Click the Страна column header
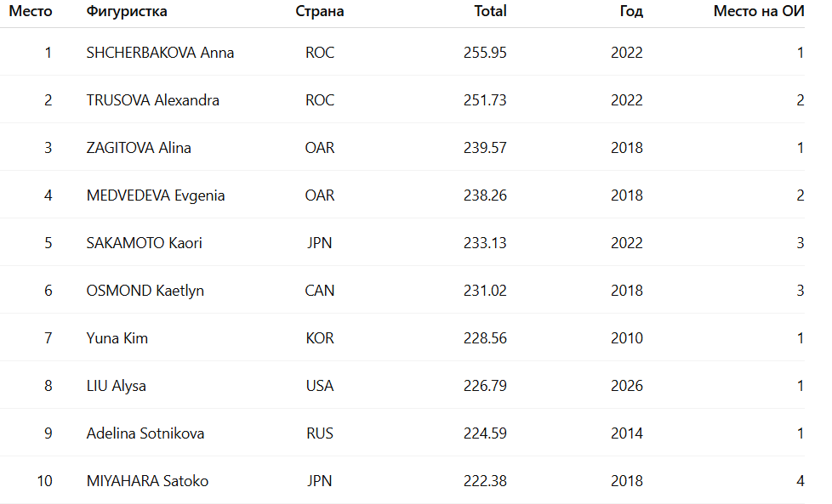The height and width of the screenshot is (504, 832). [x=320, y=11]
